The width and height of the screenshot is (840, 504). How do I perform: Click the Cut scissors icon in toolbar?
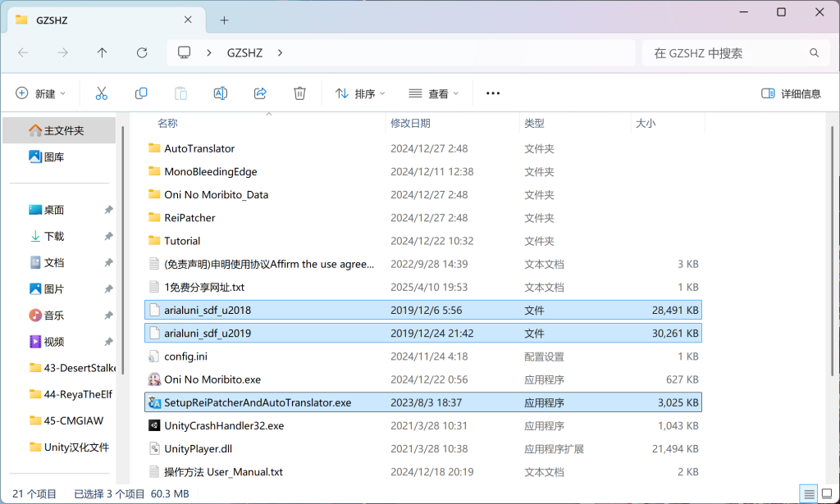[102, 93]
